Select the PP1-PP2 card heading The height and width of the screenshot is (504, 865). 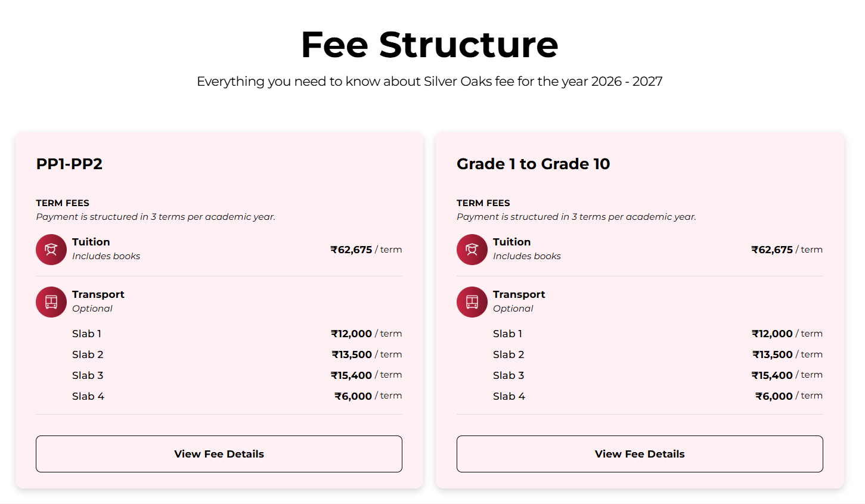[x=69, y=163]
